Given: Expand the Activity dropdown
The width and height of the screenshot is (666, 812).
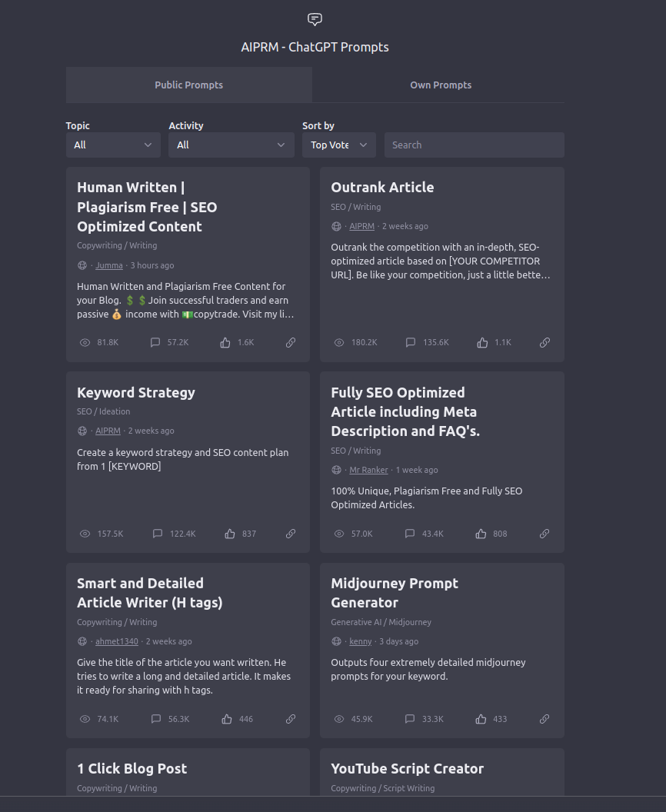Looking at the screenshot, I should (231, 145).
